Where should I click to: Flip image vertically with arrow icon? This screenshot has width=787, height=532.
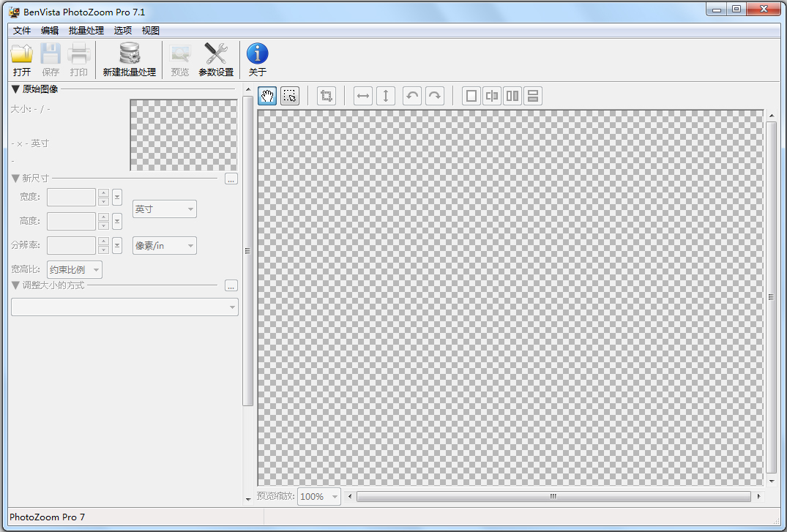[x=386, y=96]
